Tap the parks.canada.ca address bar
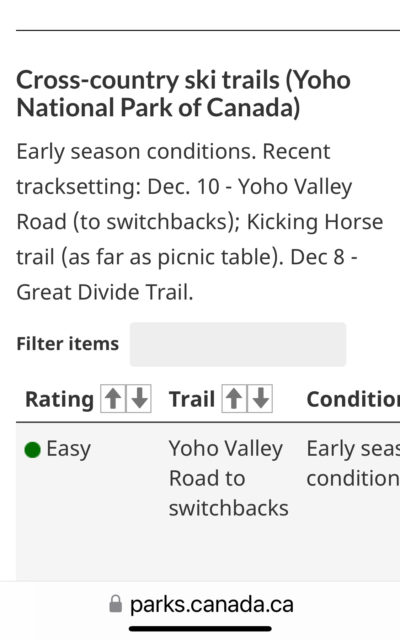400x640 pixels. (201, 604)
